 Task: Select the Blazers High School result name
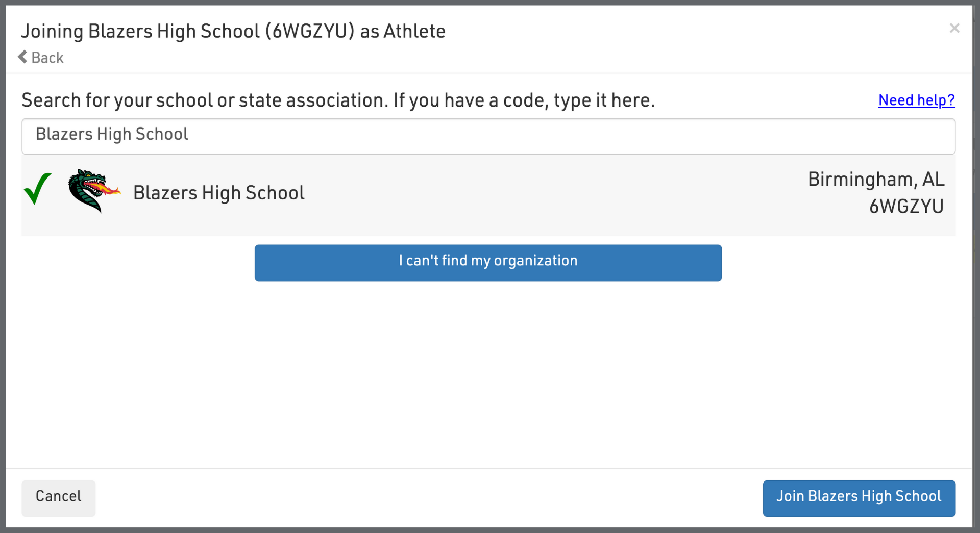(x=218, y=193)
